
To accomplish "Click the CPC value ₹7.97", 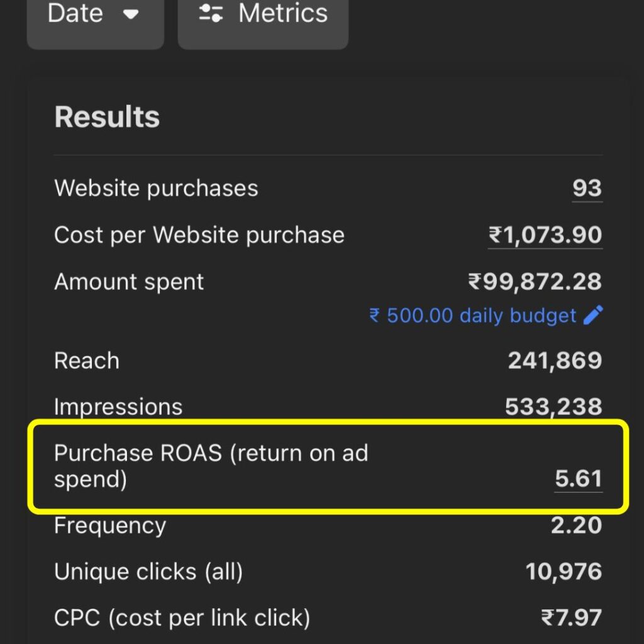I will [571, 618].
